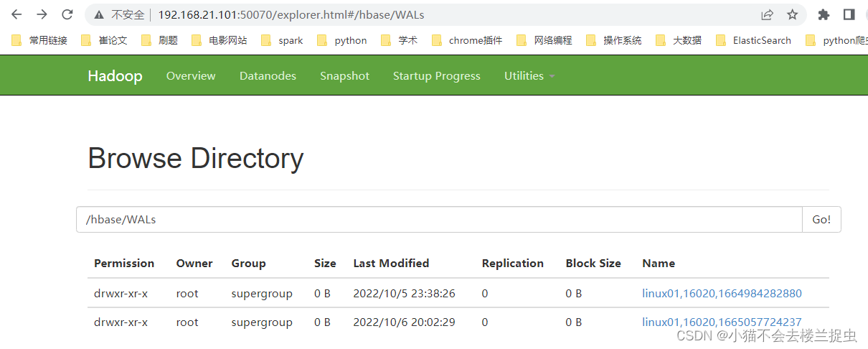Screen dimensions: 868x349
Task: Select the date 2022/10/5 23:38:26
Action: (404, 293)
